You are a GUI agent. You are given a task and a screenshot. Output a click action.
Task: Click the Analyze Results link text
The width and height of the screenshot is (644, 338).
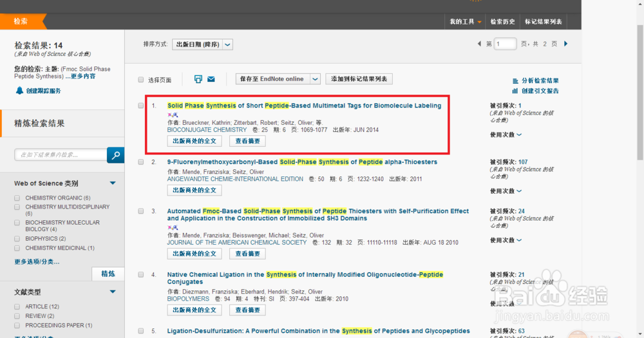540,81
